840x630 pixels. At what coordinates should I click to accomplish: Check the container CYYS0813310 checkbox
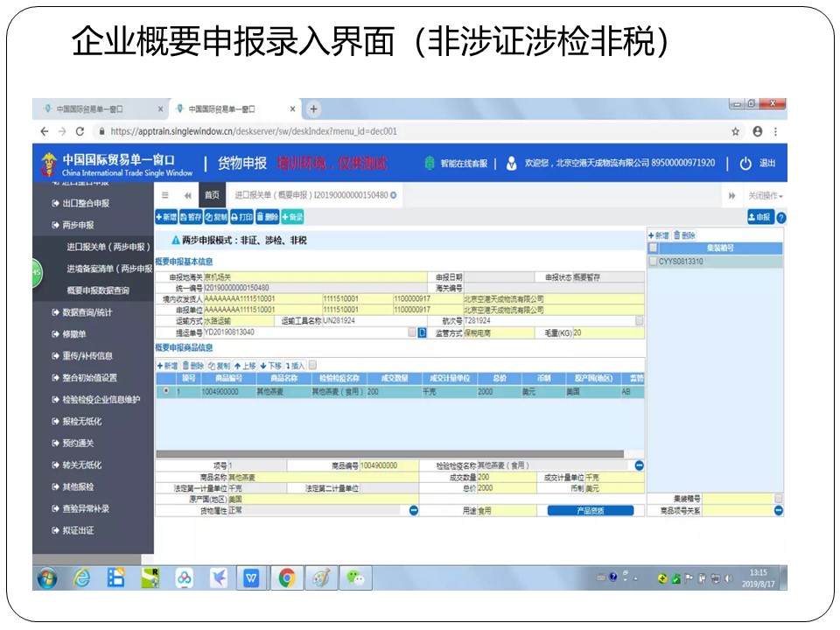(653, 262)
